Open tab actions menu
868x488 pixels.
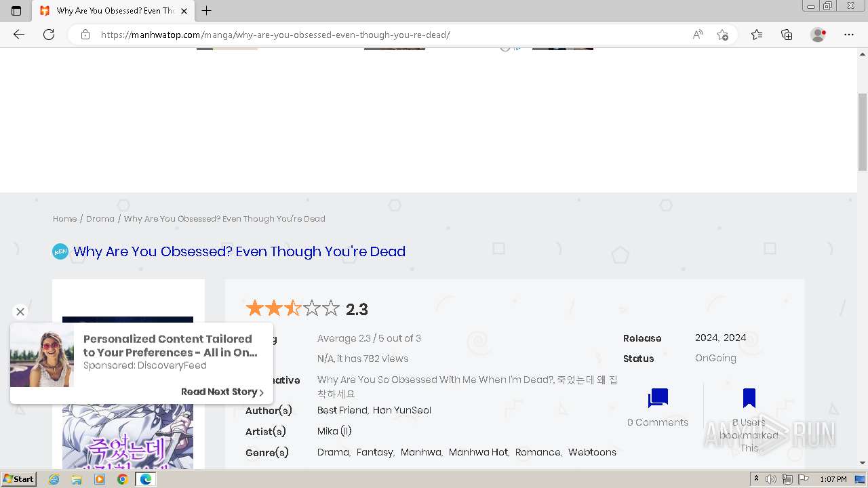(16, 11)
